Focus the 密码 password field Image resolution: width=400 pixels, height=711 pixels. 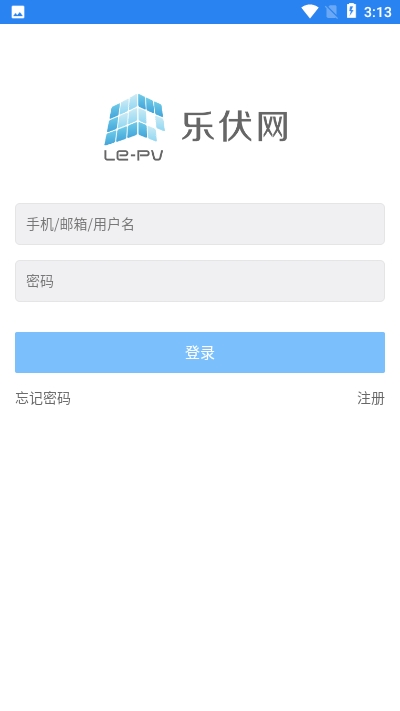click(200, 281)
